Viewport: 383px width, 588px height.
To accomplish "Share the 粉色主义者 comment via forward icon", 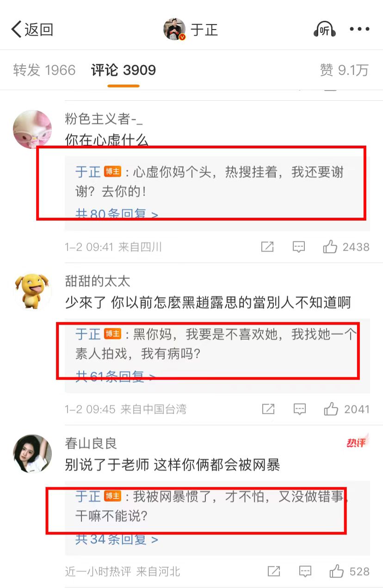I will tap(267, 247).
